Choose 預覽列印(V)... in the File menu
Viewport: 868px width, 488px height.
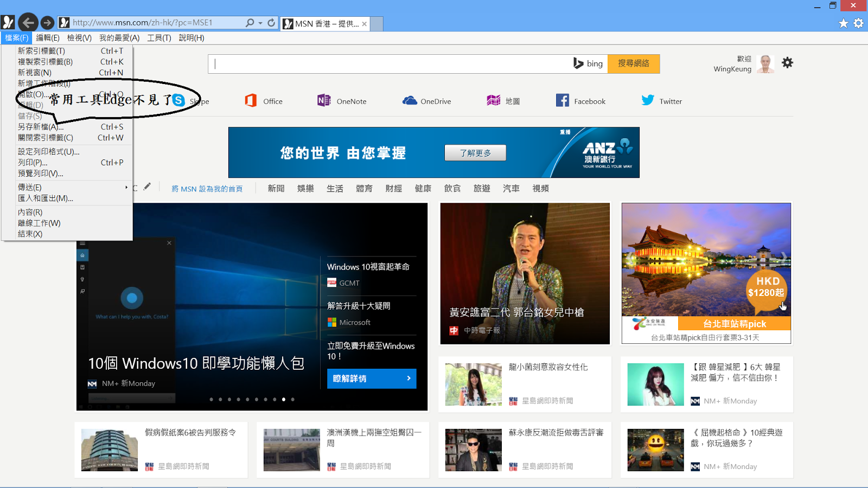click(x=67, y=174)
